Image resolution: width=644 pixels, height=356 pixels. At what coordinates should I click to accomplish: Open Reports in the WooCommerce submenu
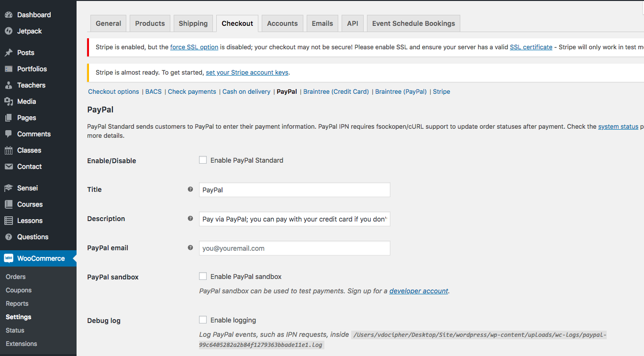(17, 304)
